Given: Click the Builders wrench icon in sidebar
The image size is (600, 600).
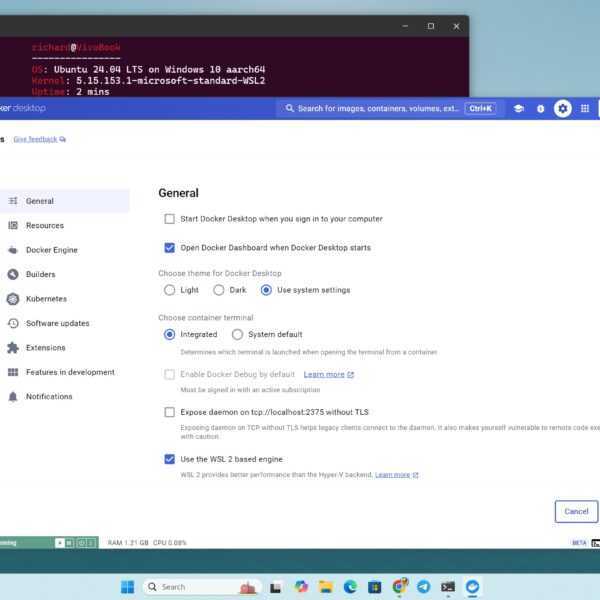Looking at the screenshot, I should (x=13, y=274).
